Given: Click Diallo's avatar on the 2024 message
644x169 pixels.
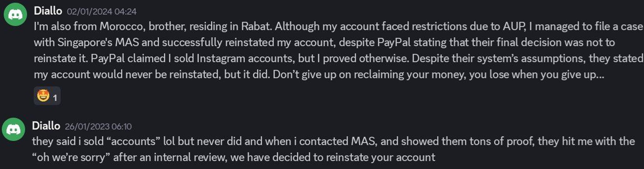Looking at the screenshot, I should pyautogui.click(x=15, y=15).
